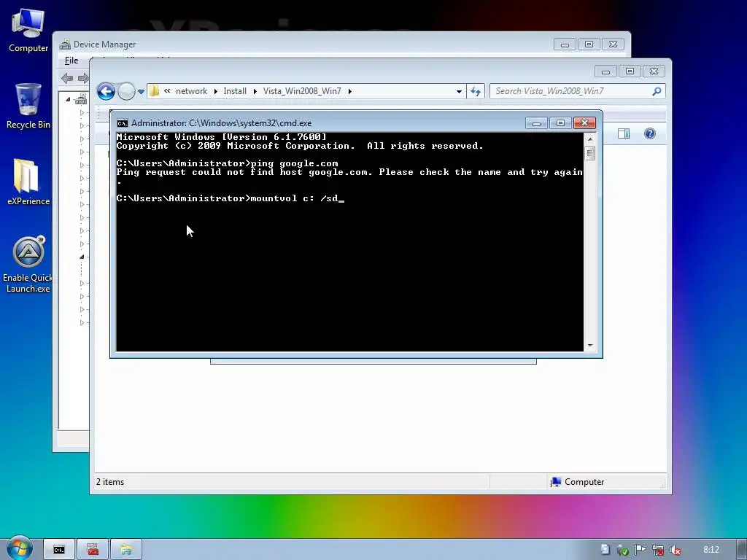The height and width of the screenshot is (560, 747).
Task: Click the Computer icon in the Explorer status bar
Action: tap(555, 482)
